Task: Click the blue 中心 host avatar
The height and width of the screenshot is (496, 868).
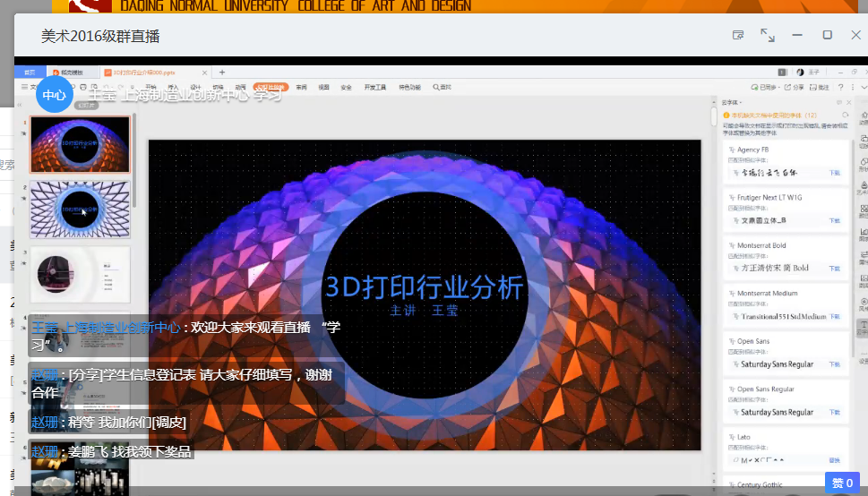Action: (x=54, y=95)
